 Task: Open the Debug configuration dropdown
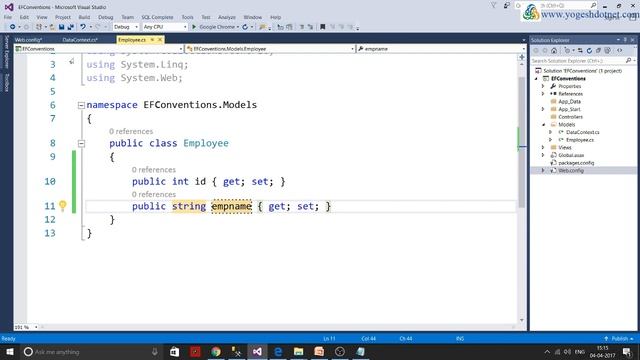point(126,27)
